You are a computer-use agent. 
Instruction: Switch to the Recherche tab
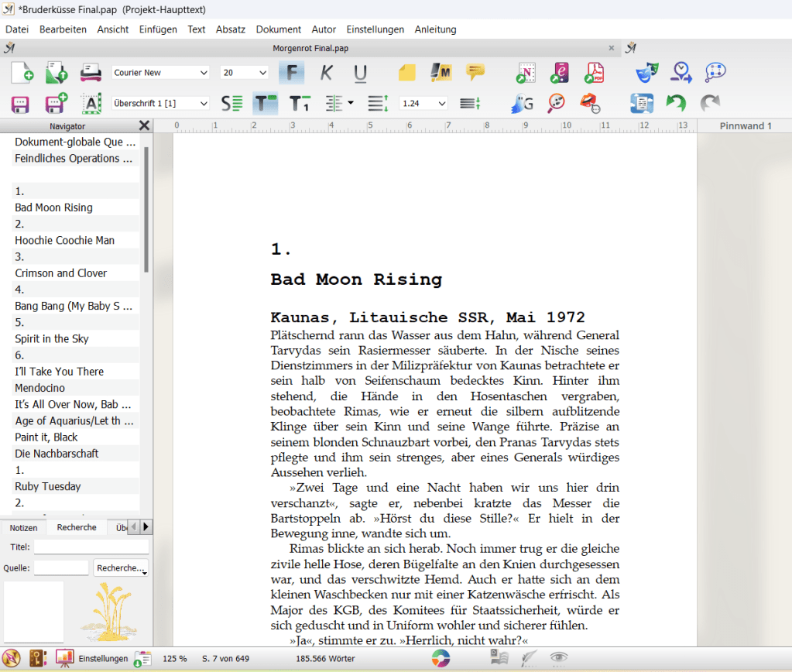[x=77, y=527]
